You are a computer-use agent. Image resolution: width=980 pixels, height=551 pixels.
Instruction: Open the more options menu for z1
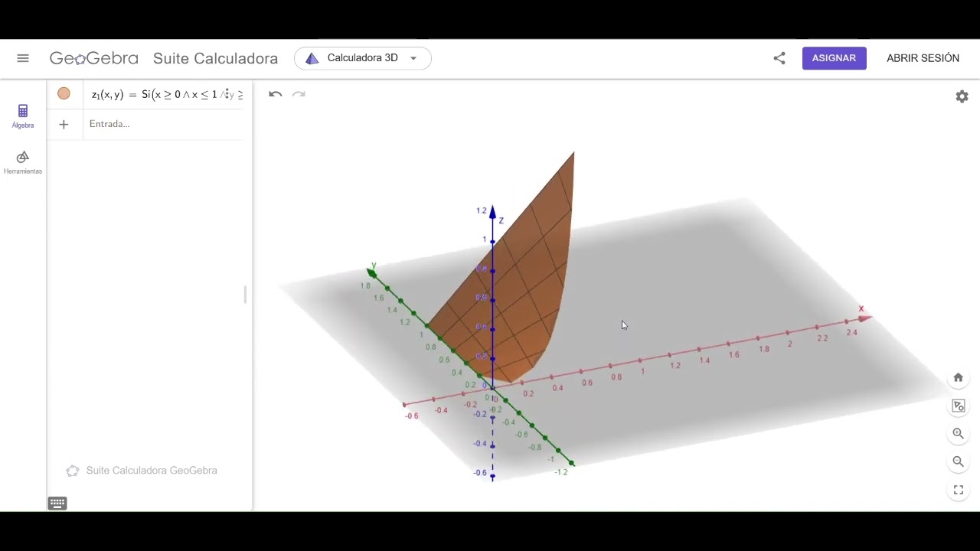[x=227, y=94]
